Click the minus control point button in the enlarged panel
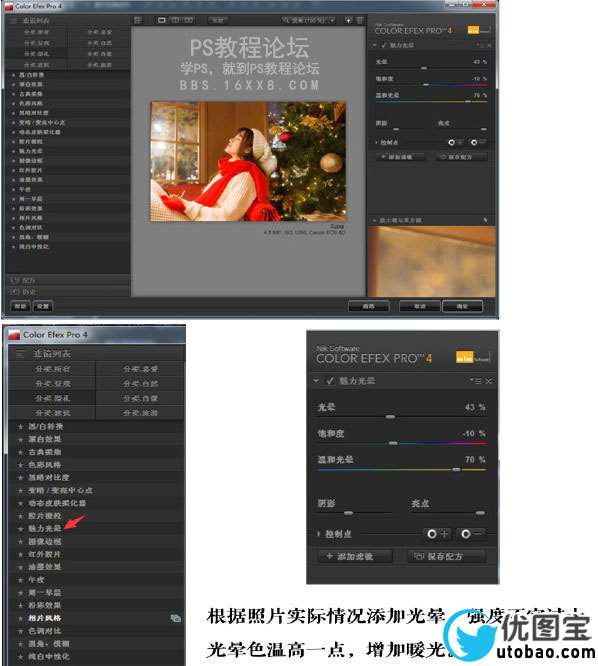 pos(471,534)
